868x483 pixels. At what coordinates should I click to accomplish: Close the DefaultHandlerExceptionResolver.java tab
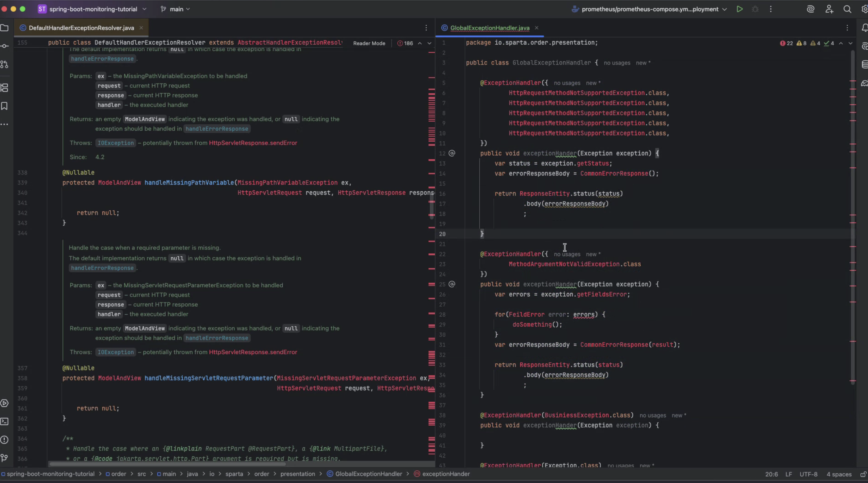click(141, 28)
